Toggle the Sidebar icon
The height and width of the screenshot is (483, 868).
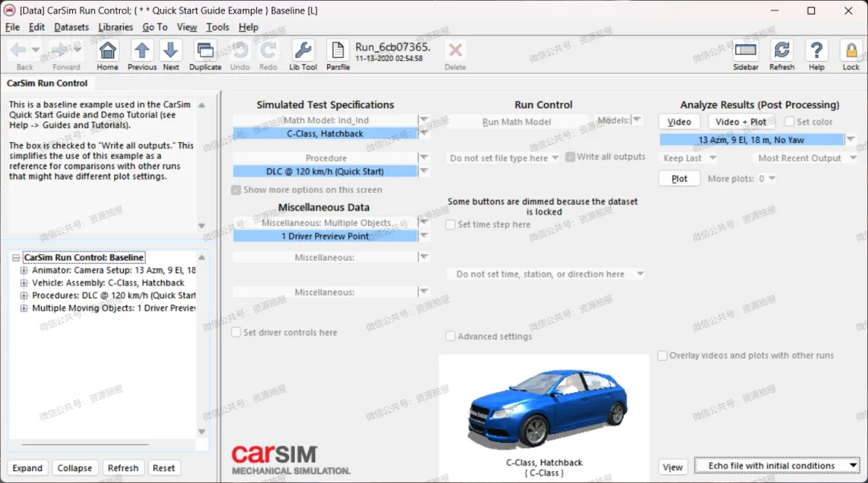click(x=745, y=51)
